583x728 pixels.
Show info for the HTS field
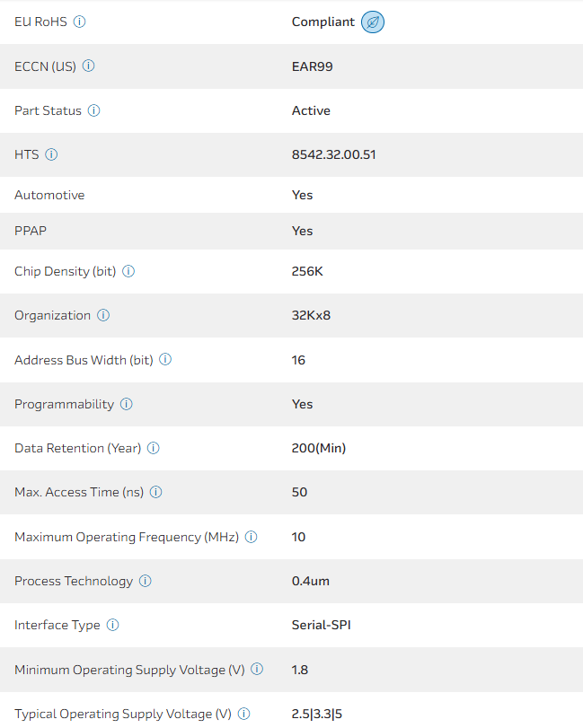point(51,154)
